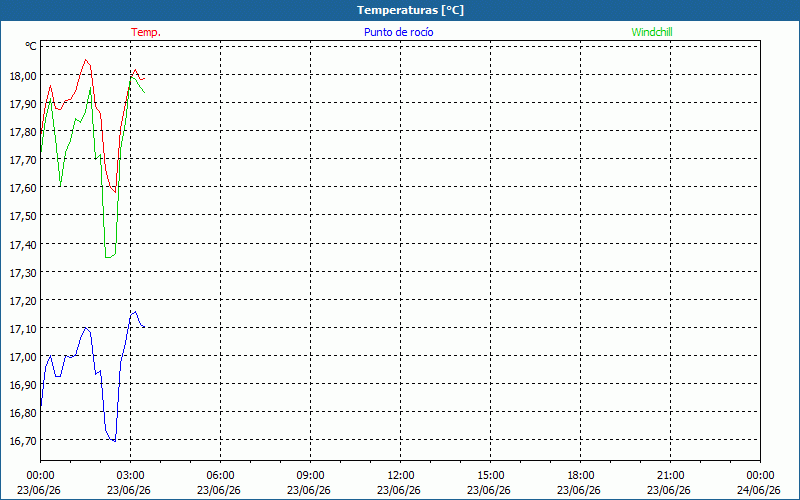The image size is (800, 500).
Task: Click the 06:00 time axis label
Action: tap(221, 476)
